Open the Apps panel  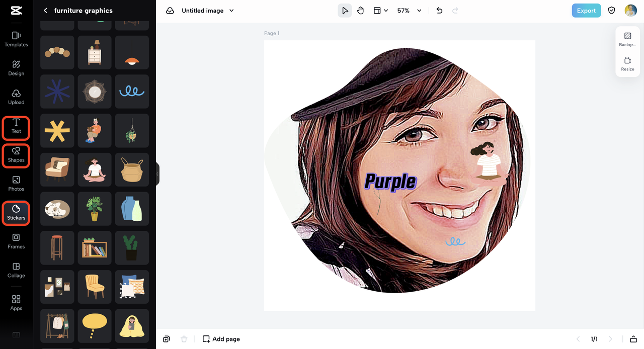pyautogui.click(x=16, y=303)
